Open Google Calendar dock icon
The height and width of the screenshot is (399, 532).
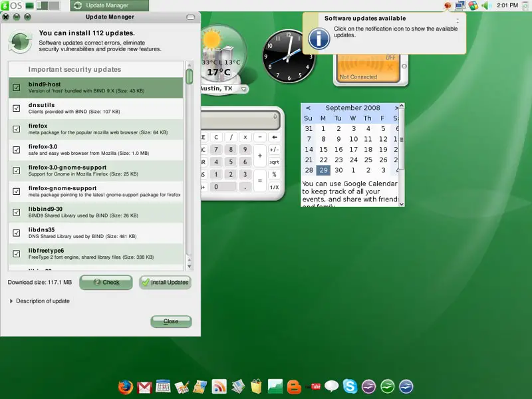point(163,386)
